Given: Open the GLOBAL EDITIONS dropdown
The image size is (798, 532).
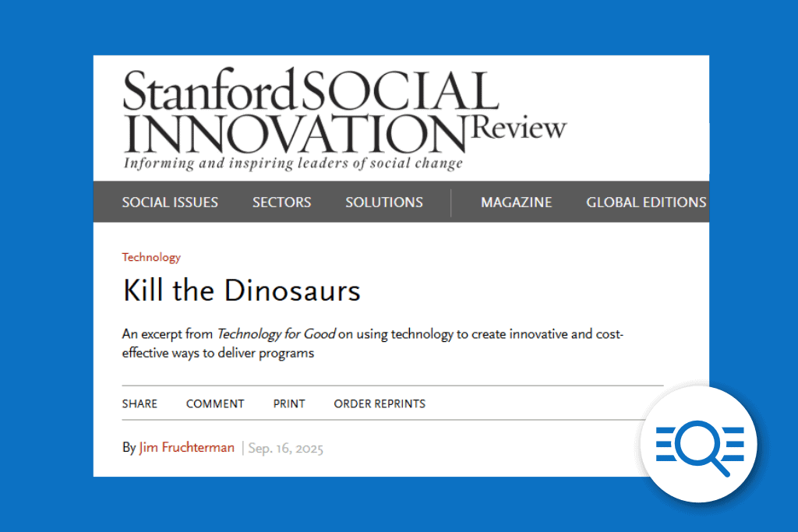Looking at the screenshot, I should click(x=645, y=202).
